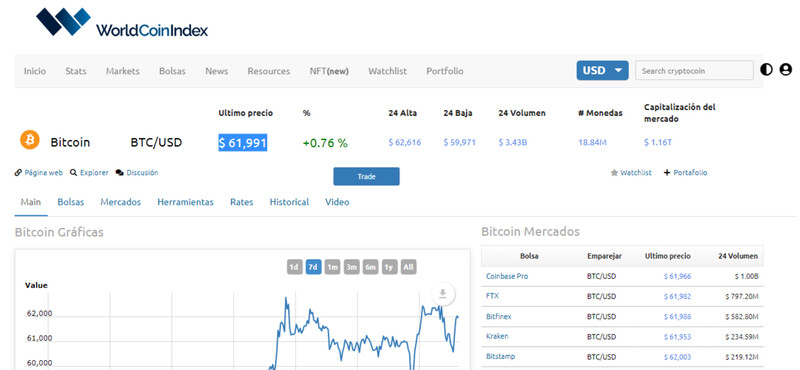The height and width of the screenshot is (370, 800).
Task: Click Coinbase Pro volume $ 1.00B
Action: [746, 276]
